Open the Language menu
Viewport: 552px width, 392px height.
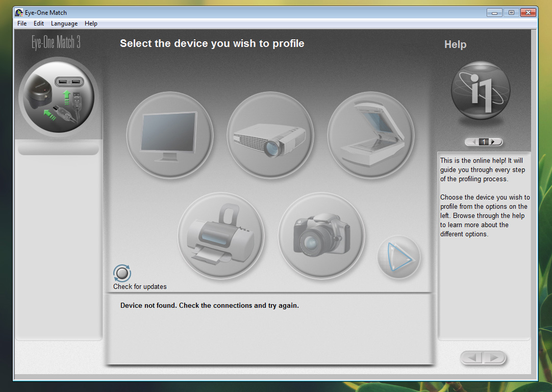pos(64,23)
